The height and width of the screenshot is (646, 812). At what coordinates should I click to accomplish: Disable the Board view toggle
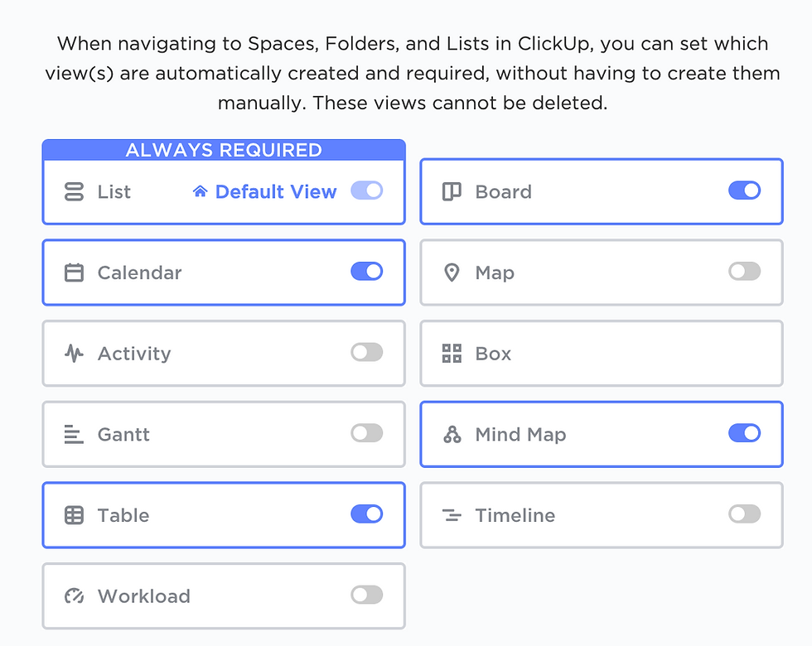coord(744,190)
